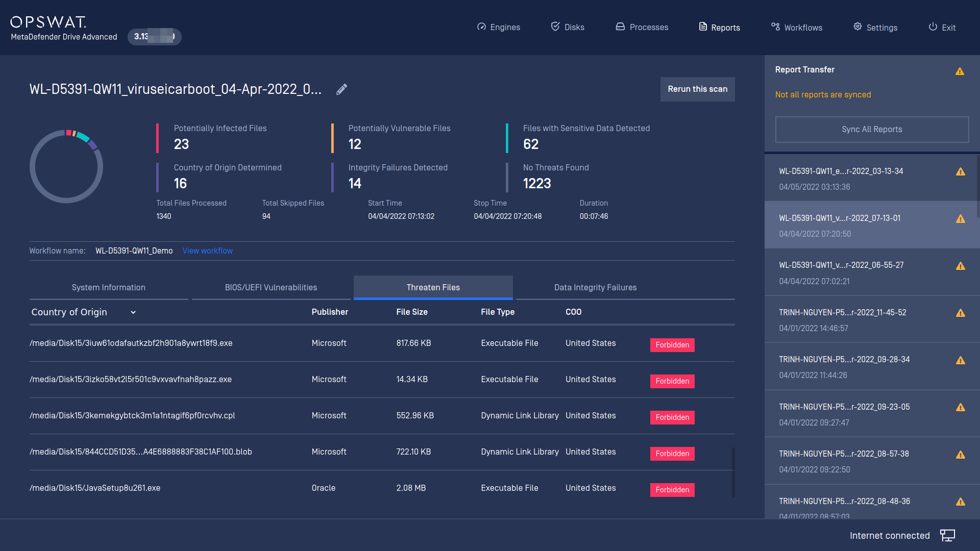Viewport: 980px width, 551px height.
Task: Click Forbidden badge for JavaSetup8u261.exe
Action: point(672,490)
